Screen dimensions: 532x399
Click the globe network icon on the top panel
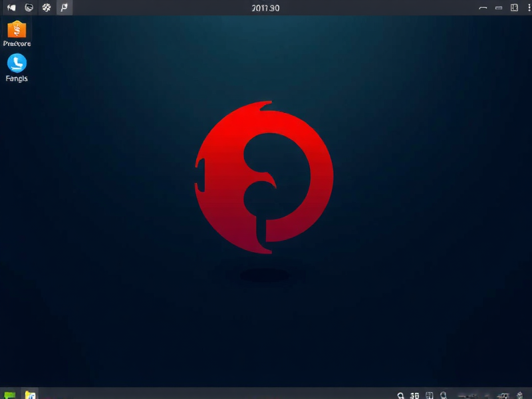click(x=28, y=7)
